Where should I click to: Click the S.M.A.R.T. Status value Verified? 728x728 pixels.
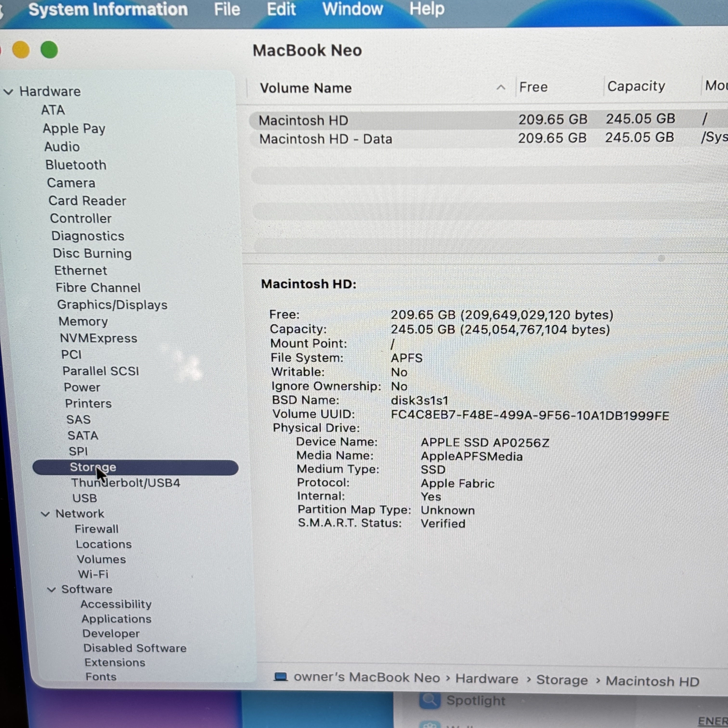443,523
